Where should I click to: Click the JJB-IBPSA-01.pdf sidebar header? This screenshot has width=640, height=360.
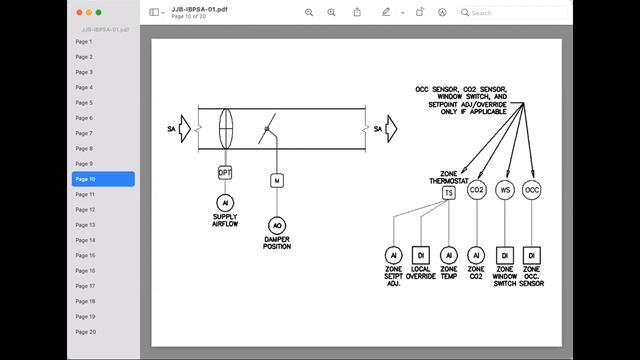tap(105, 30)
